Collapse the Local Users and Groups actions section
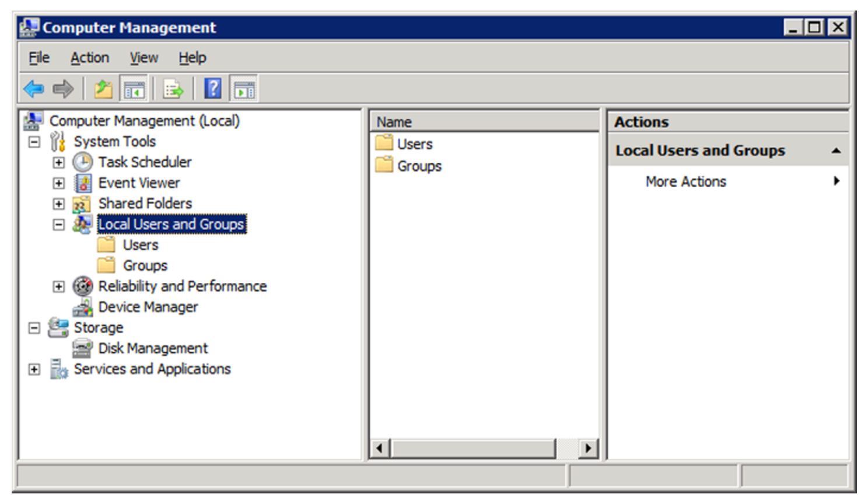868x501 pixels. 836,150
